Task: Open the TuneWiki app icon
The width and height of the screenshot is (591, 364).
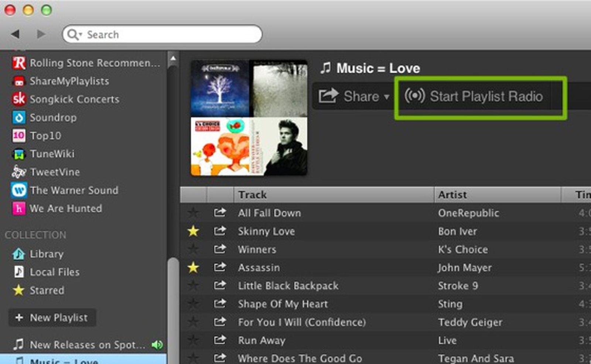Action: (19, 154)
